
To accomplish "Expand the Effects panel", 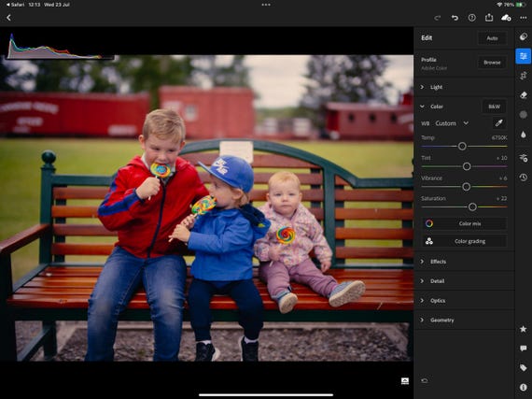I will (x=464, y=262).
